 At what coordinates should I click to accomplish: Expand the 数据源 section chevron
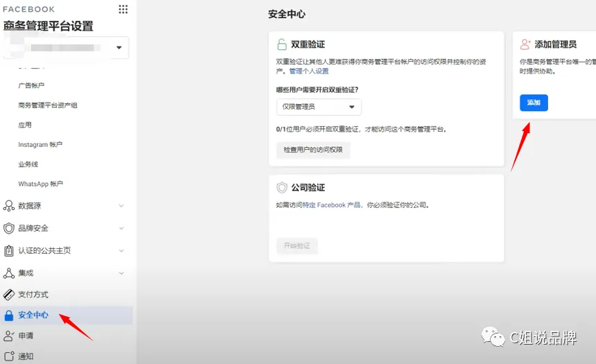click(x=121, y=205)
